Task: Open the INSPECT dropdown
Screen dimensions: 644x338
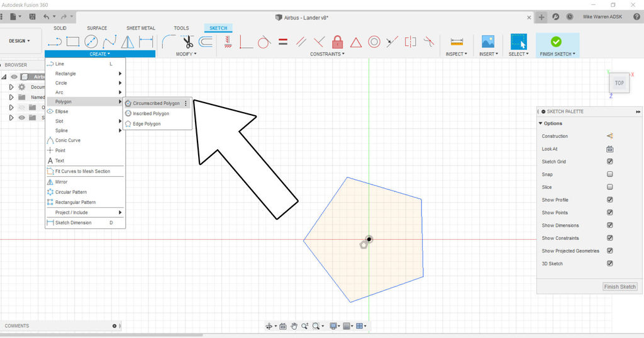Action: (x=456, y=54)
